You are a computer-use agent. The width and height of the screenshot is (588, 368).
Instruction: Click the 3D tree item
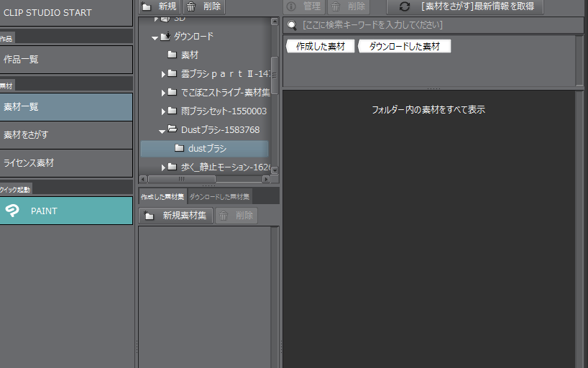[x=179, y=19]
